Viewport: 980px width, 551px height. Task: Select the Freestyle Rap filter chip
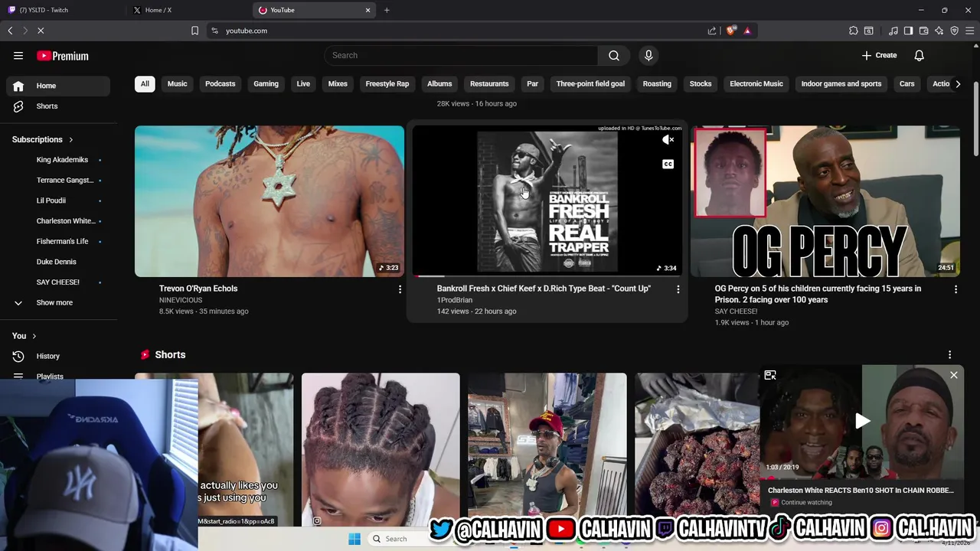coord(387,83)
